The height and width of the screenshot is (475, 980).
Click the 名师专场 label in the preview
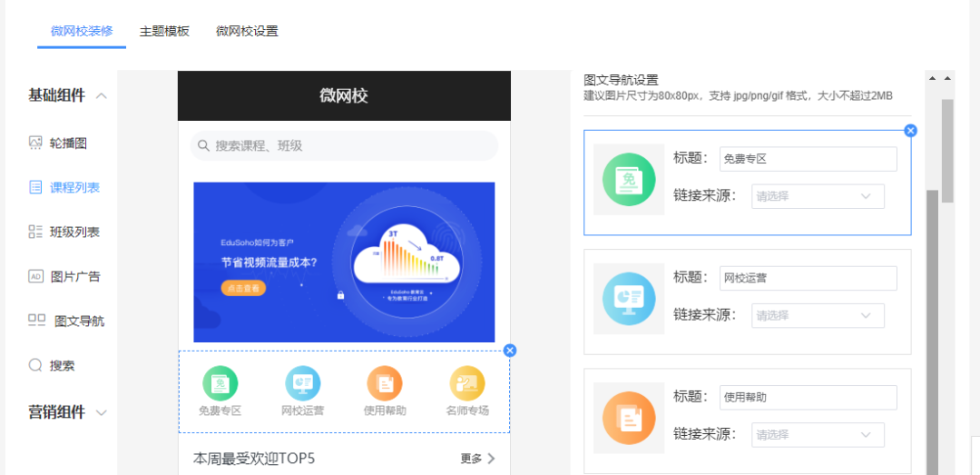(467, 411)
